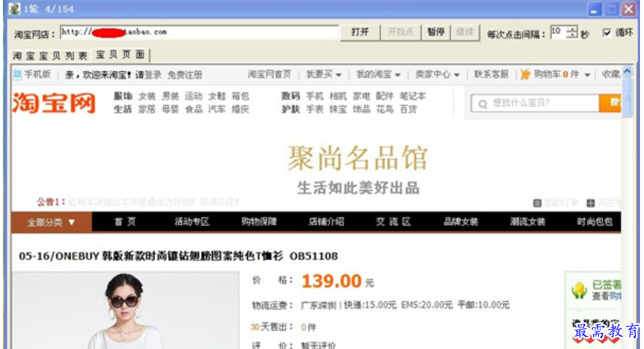Click the 我的订单 icon in the shop header
Screen dimensions: 644x349
click(x=537, y=203)
